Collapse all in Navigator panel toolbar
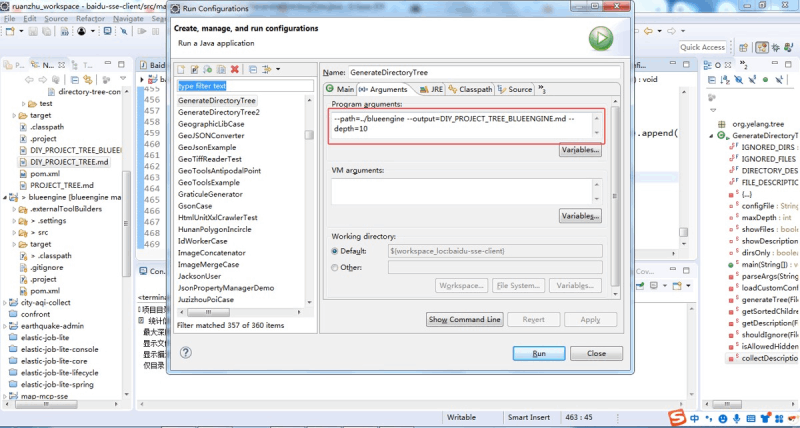800x428 pixels. click(x=74, y=80)
